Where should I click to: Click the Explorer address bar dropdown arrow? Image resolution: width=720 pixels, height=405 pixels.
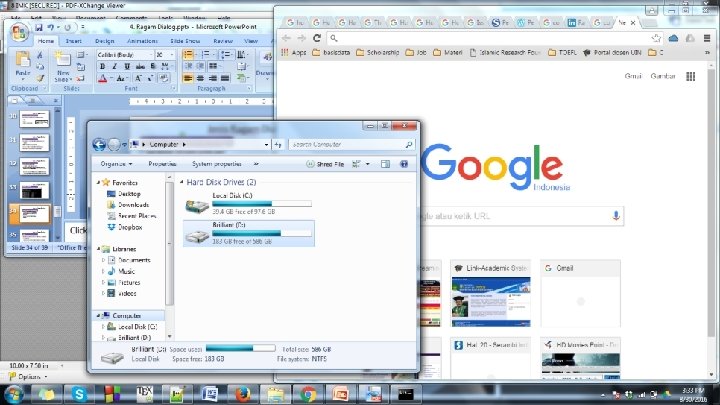click(x=266, y=145)
